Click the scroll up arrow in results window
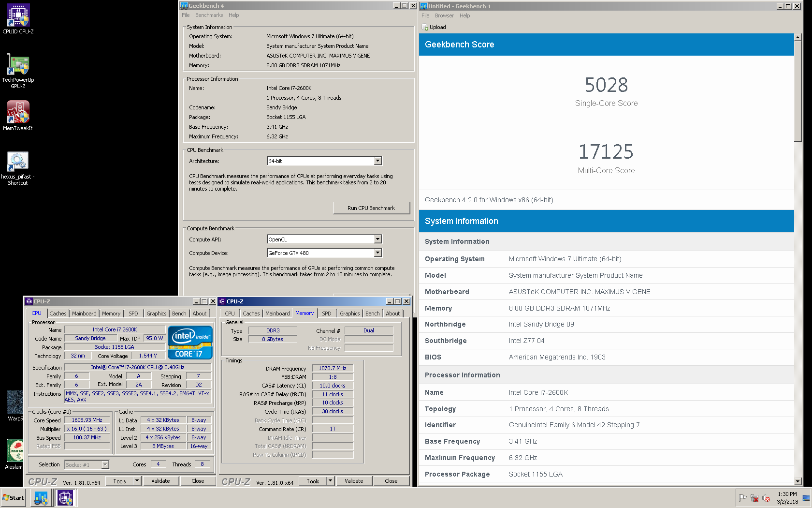Screen dimensions: 812x508 point(797,37)
